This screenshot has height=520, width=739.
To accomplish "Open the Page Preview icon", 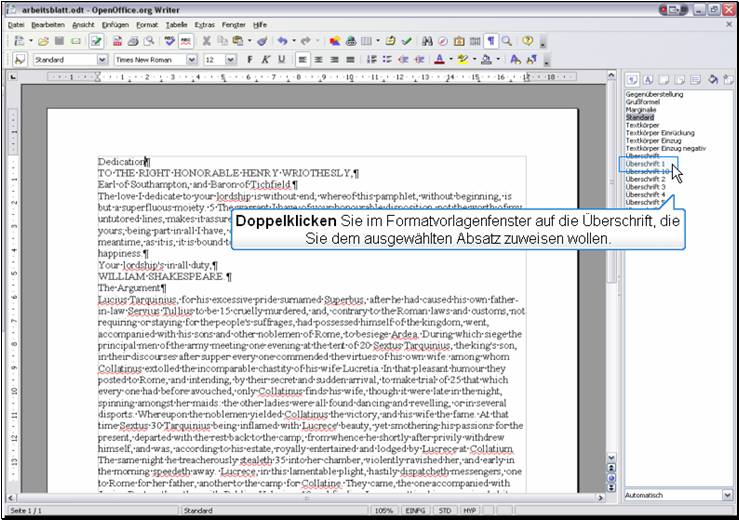I will point(150,41).
